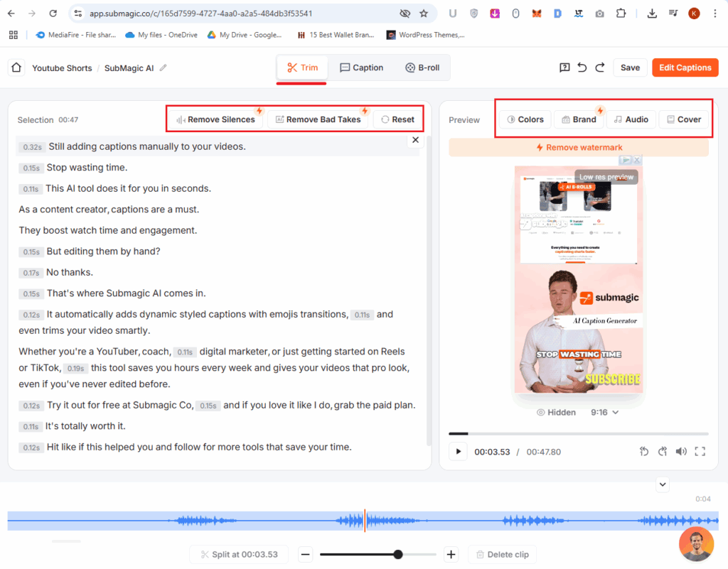
Task: Enter fullscreen preview mode
Action: pos(700,452)
